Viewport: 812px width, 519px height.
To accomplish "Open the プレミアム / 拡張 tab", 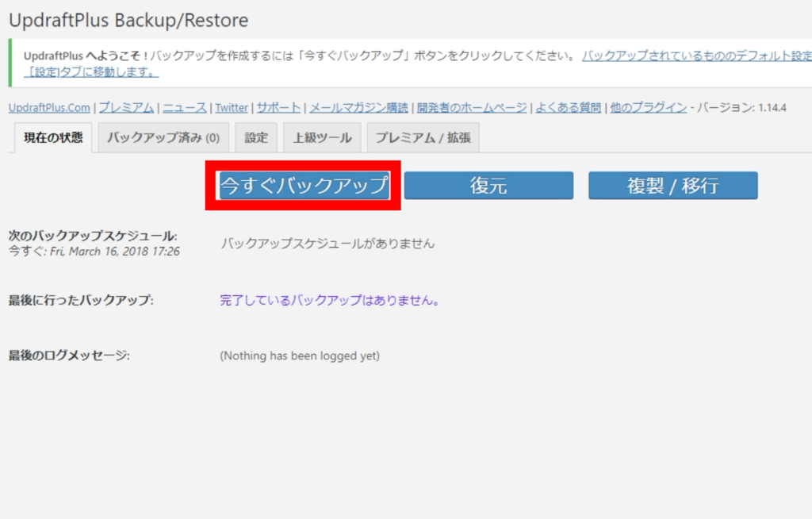I will click(x=423, y=138).
